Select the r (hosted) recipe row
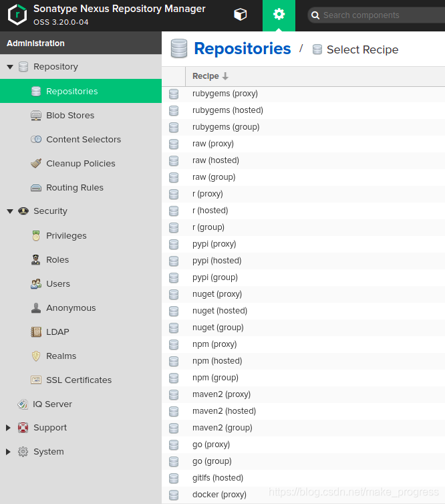This screenshot has height=504, width=445. pyautogui.click(x=303, y=211)
